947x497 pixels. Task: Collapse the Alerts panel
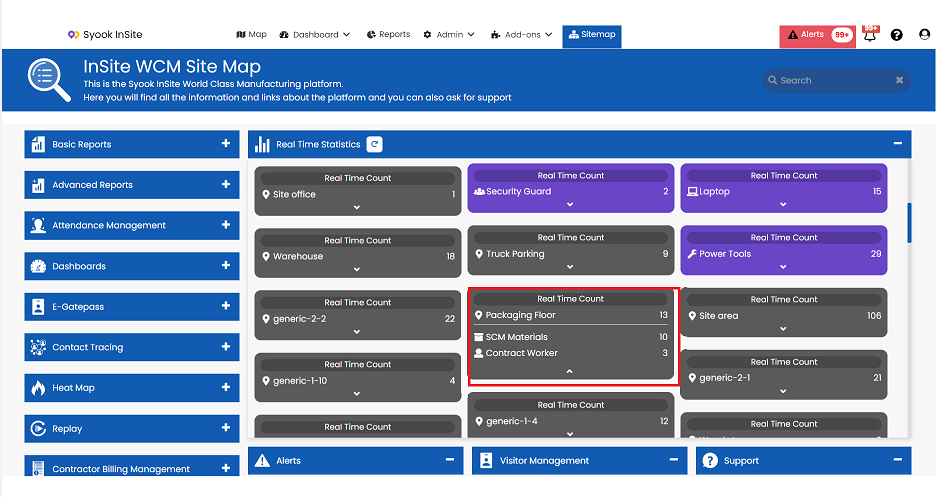click(449, 460)
